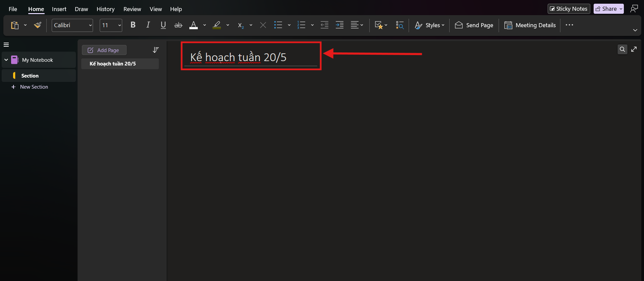Toggle Bold formatting
The image size is (644, 281).
(x=133, y=25)
